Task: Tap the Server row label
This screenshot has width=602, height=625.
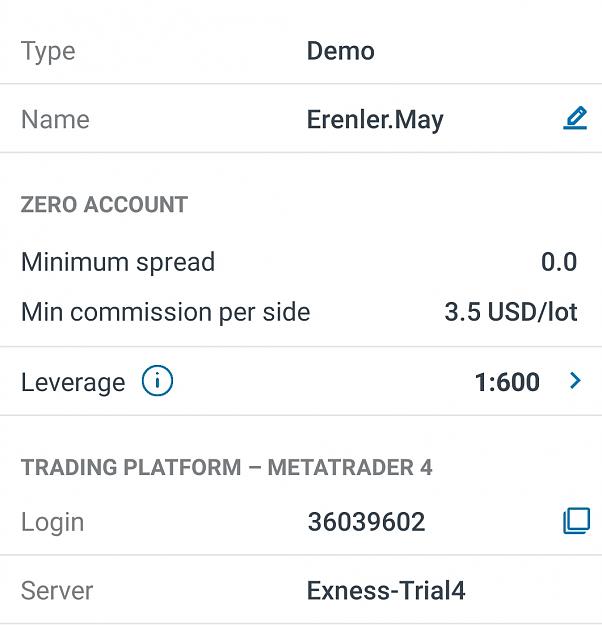Action: click(x=57, y=590)
